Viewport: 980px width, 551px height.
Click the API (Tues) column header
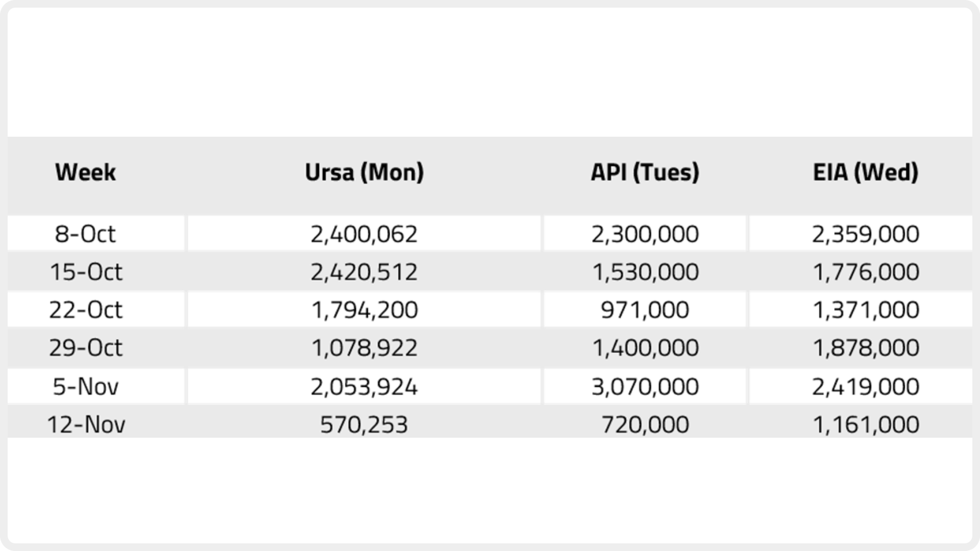point(645,172)
